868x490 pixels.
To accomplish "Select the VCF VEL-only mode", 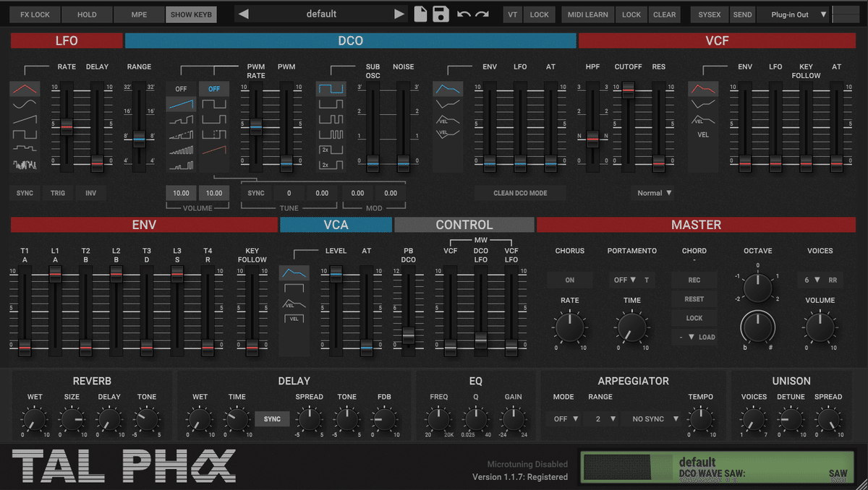I will (703, 134).
